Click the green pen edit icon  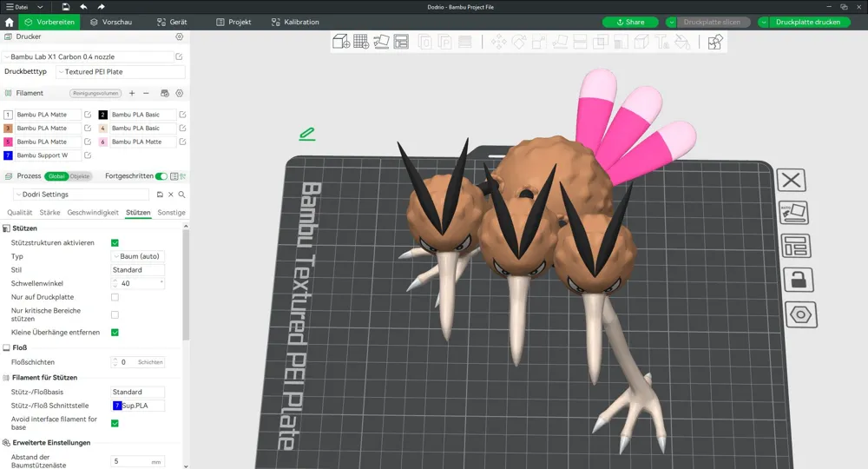click(307, 134)
